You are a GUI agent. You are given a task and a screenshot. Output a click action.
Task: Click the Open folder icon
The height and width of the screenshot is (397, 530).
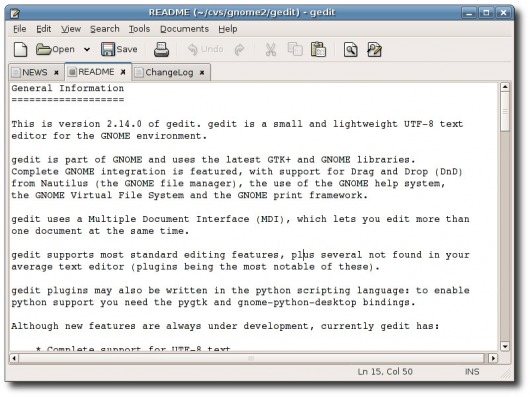click(44, 49)
